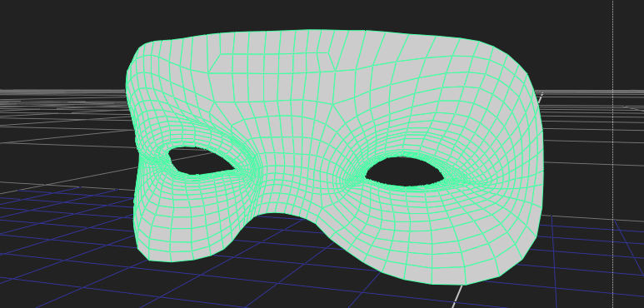
Task: Select the brow area above the left eye hole
Action: [202, 132]
